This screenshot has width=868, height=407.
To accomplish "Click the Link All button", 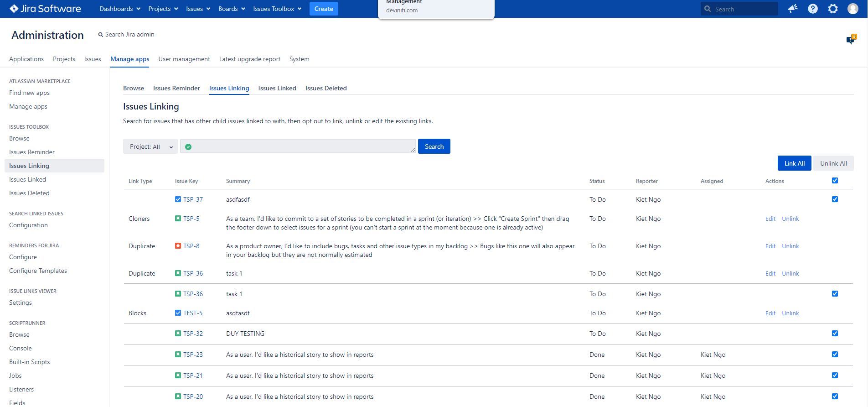I will pyautogui.click(x=795, y=163).
